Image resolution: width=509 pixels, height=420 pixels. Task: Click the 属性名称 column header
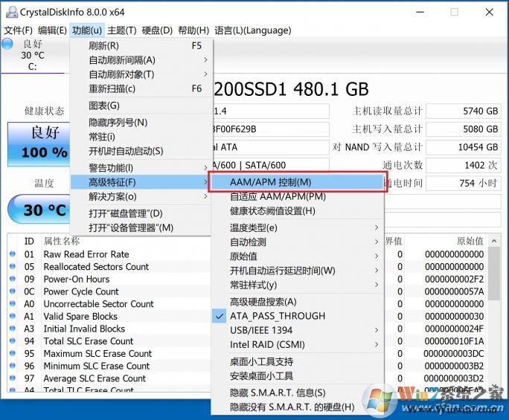[61, 241]
